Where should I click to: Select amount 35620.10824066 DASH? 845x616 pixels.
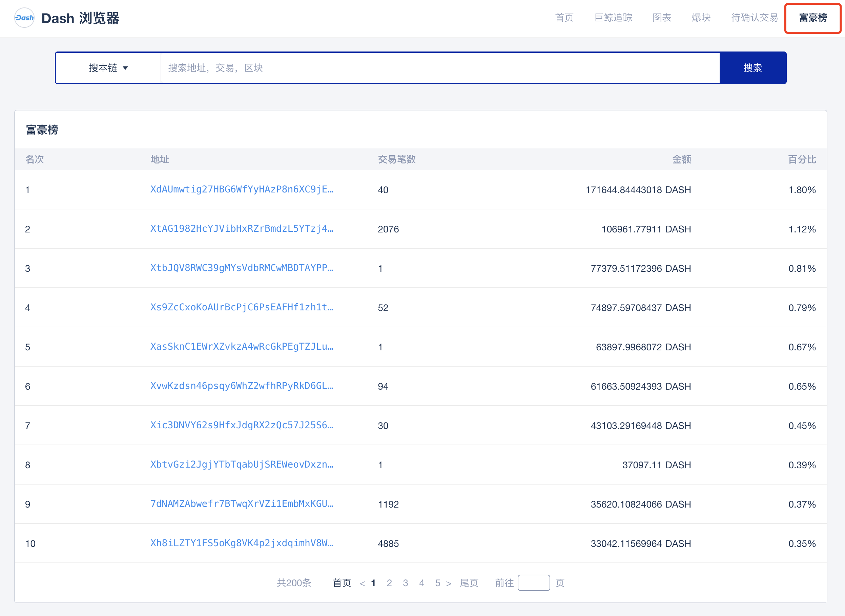[641, 504]
